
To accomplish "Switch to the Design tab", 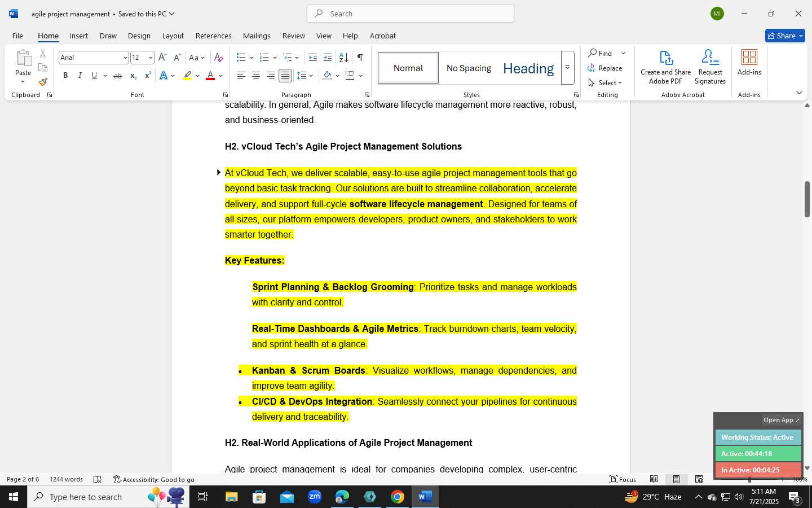I will 139,36.
